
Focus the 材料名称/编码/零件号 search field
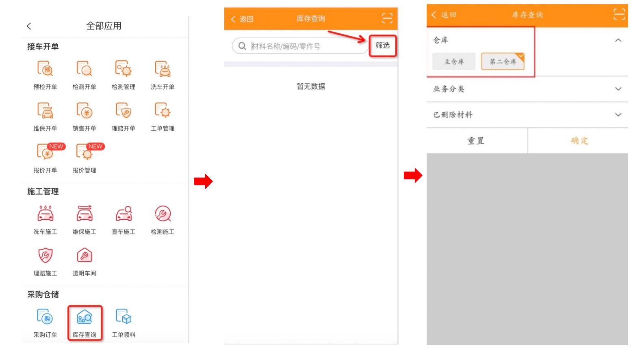(x=300, y=46)
